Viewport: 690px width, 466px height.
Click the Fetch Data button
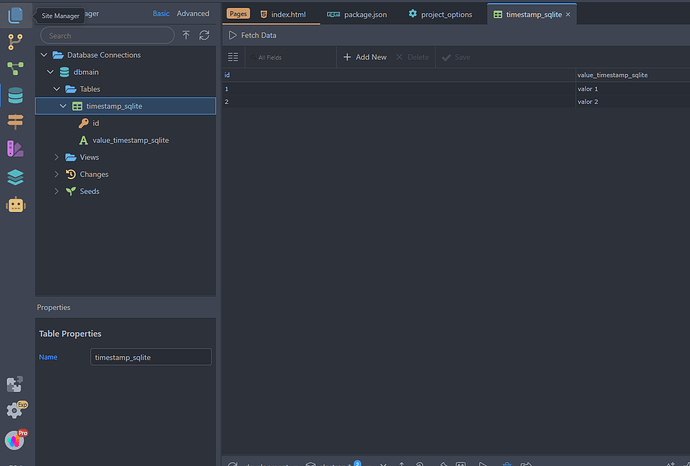252,35
